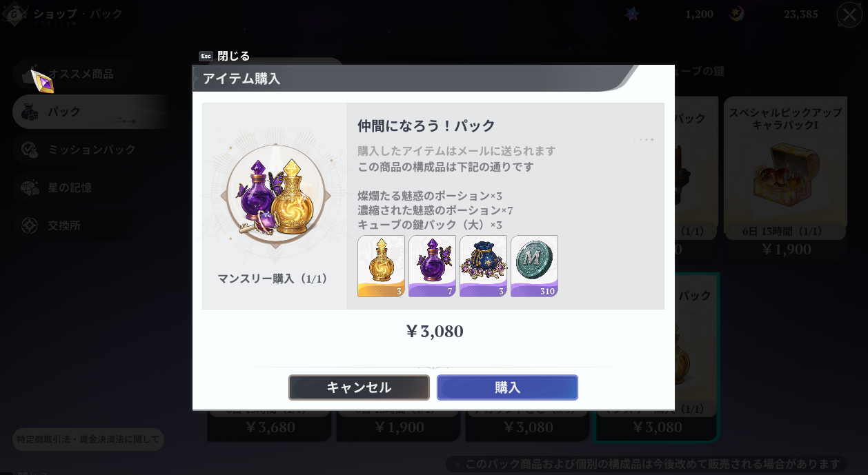Viewport: 868px width, 475px height.
Task: Click the large pack preview image
Action: (275, 196)
